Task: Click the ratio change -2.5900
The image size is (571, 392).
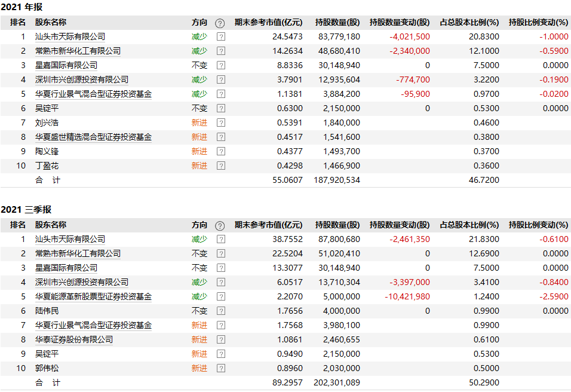Action: [554, 296]
